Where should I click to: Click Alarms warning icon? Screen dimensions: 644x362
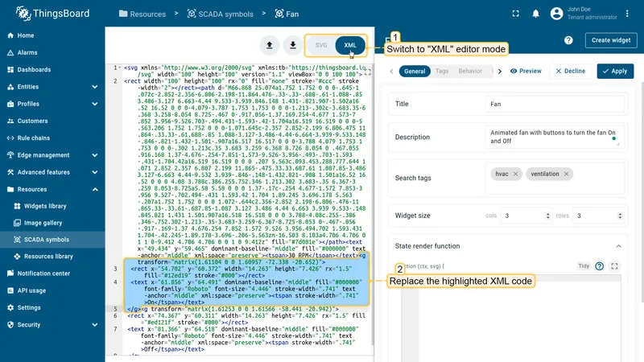click(x=10, y=52)
